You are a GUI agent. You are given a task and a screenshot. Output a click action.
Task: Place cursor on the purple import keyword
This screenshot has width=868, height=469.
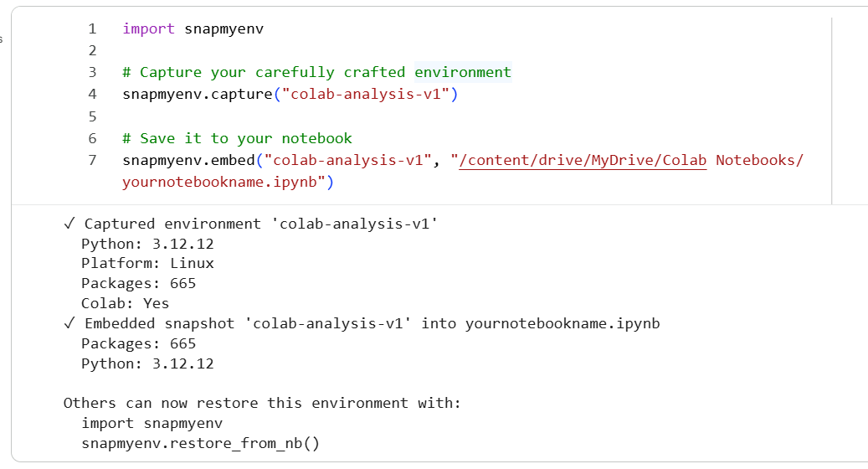point(148,28)
